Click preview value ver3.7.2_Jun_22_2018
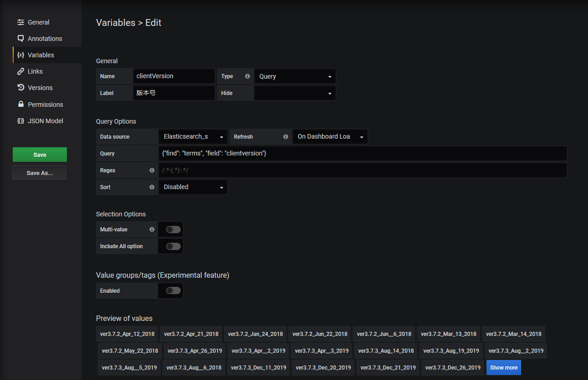Viewport: 588px width, 380px height. (320, 334)
